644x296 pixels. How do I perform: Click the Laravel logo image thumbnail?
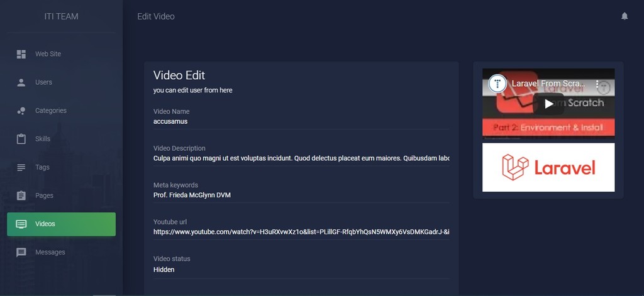click(x=548, y=168)
